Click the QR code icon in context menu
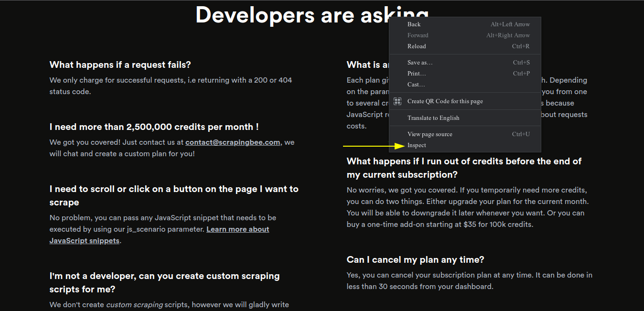This screenshot has height=311, width=644. tap(397, 101)
